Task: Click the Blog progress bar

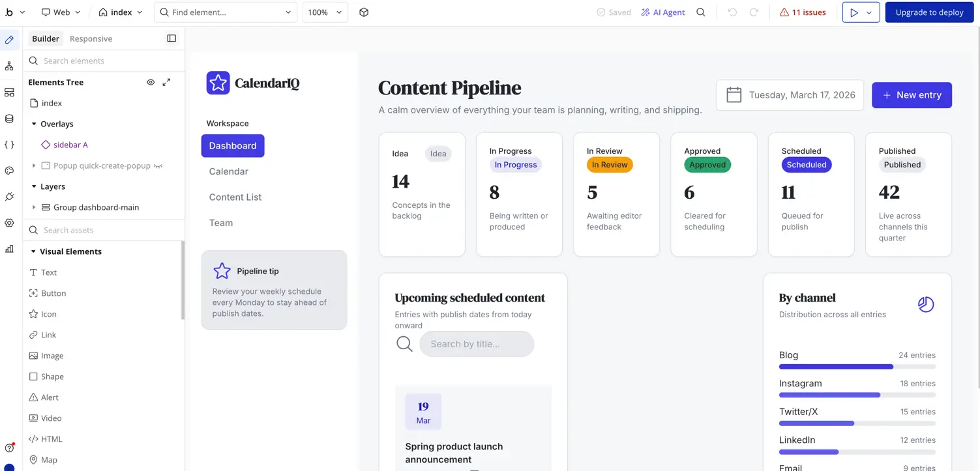Action: (857, 367)
